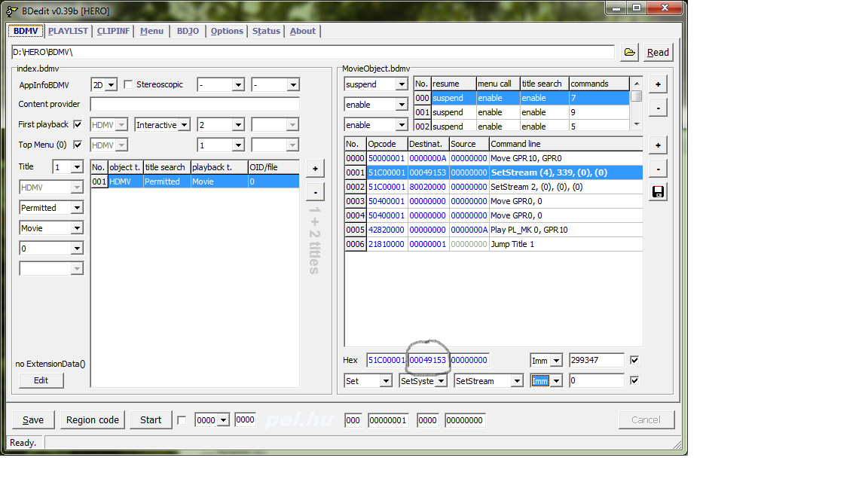Toggle the Top Menu (0) checkbox

tap(78, 145)
